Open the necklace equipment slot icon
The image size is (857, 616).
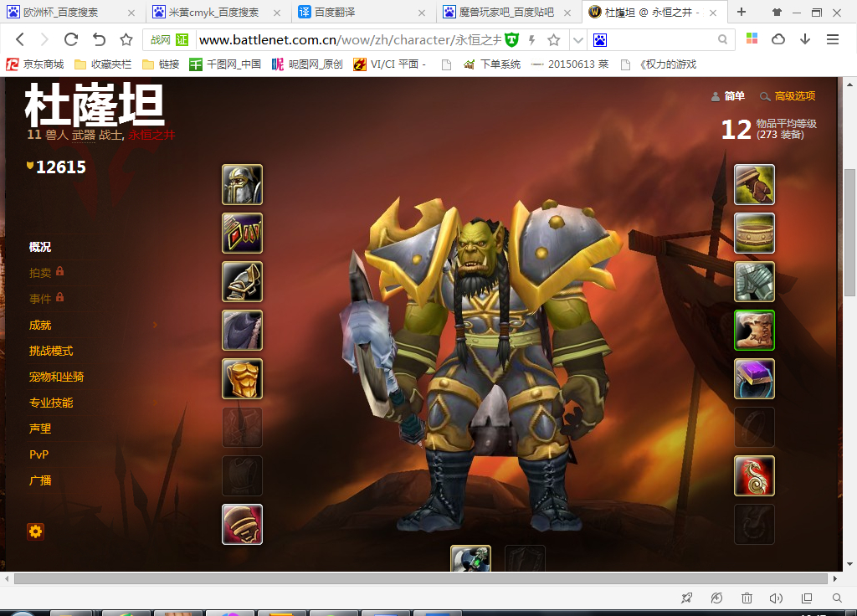click(x=242, y=234)
